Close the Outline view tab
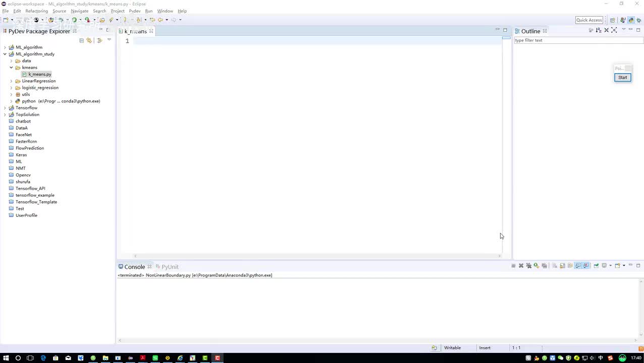The width and height of the screenshot is (644, 363). pos(545,31)
